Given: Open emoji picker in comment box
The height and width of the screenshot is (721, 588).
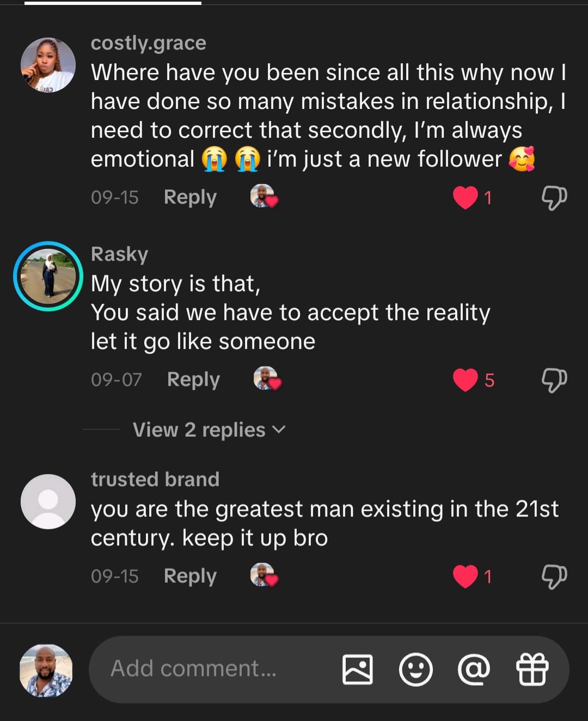Looking at the screenshot, I should (x=415, y=669).
